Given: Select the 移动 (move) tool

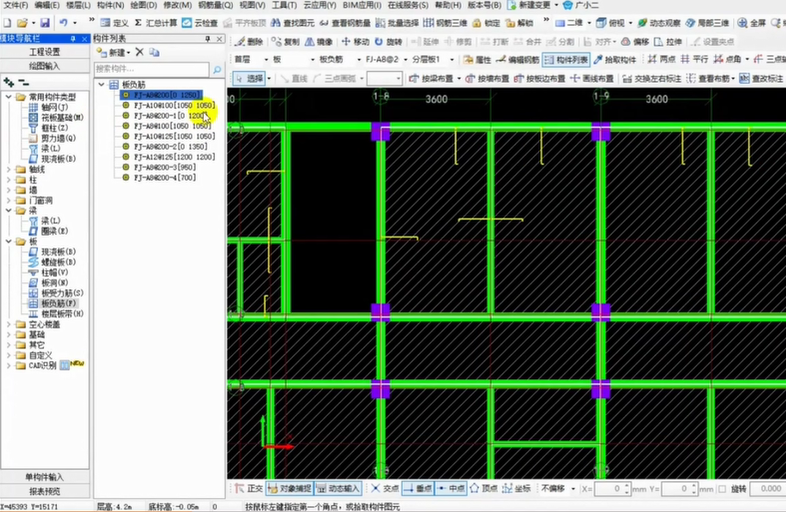Looking at the screenshot, I should point(355,42).
